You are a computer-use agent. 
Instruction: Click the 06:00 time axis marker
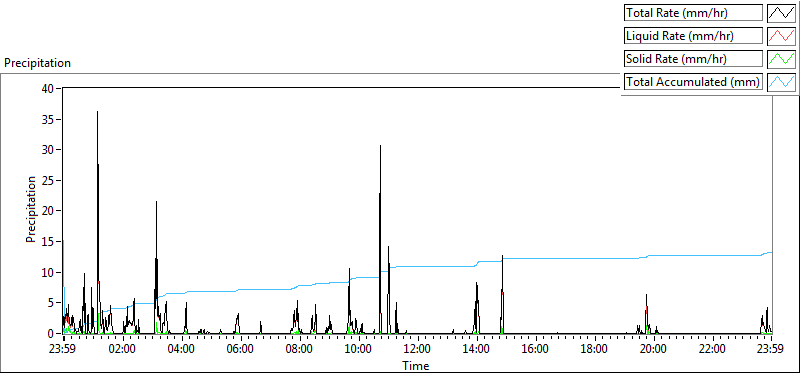(x=241, y=350)
